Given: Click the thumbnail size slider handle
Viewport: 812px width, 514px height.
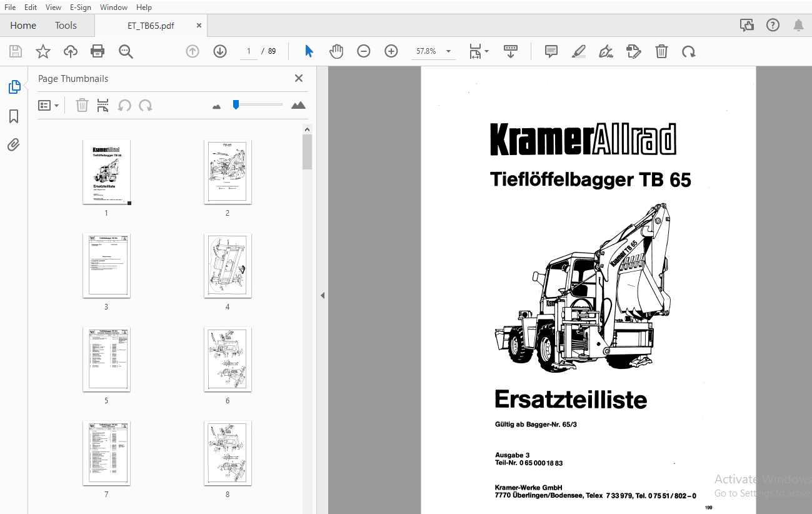Looking at the screenshot, I should coord(236,104).
